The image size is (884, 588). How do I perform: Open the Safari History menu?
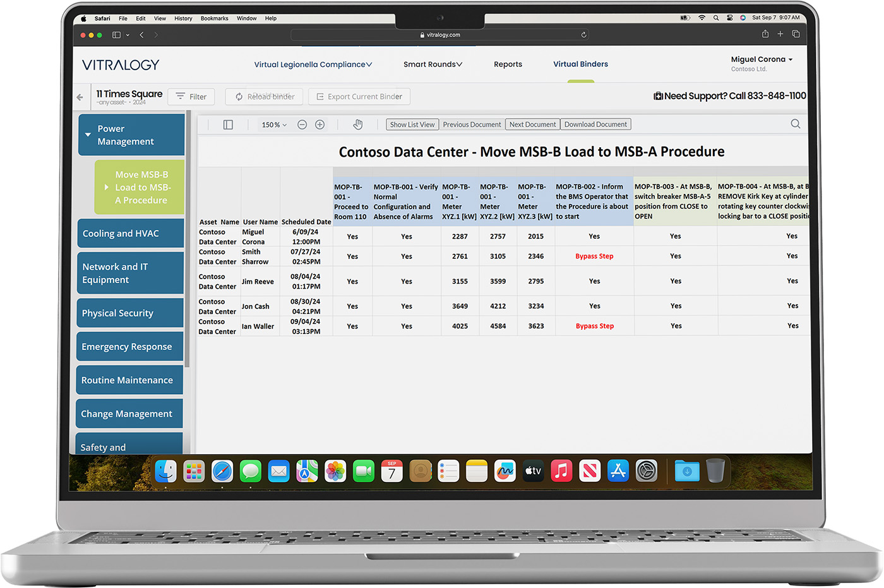(183, 18)
